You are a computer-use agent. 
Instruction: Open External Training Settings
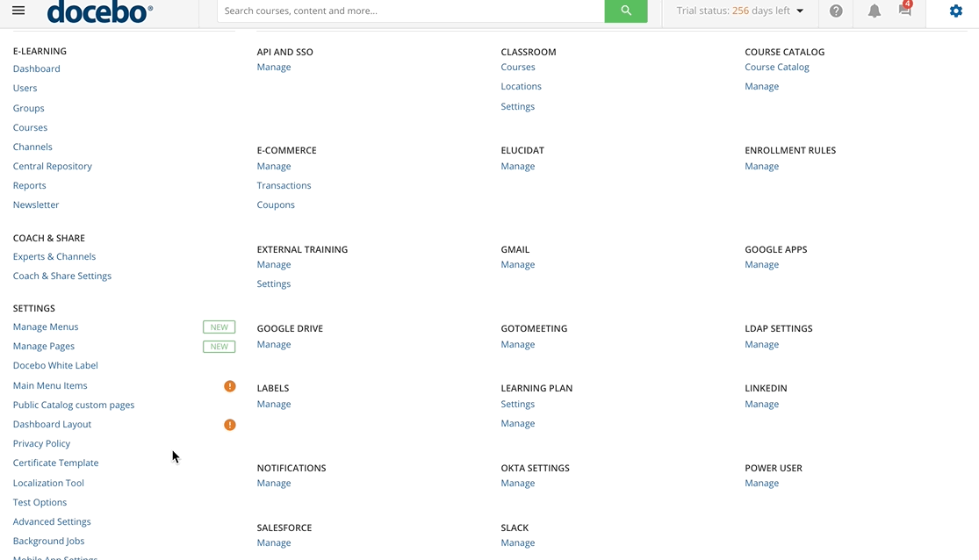click(x=274, y=284)
